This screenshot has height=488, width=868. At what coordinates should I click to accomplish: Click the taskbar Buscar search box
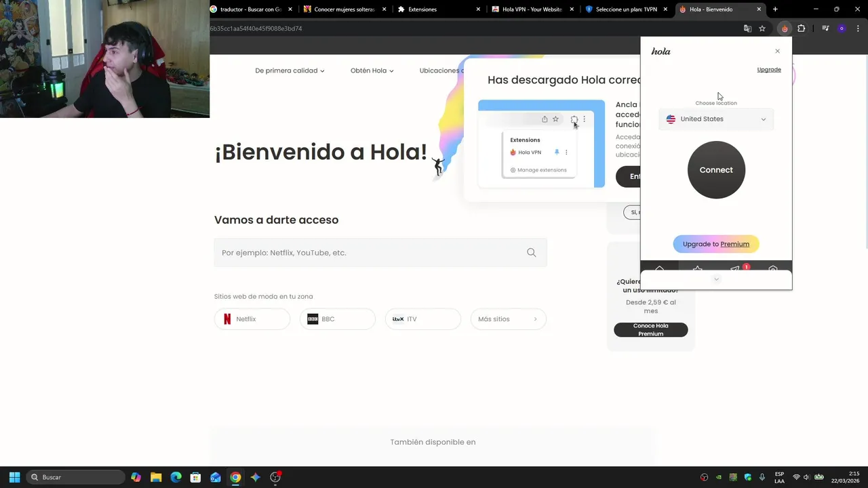(76, 477)
